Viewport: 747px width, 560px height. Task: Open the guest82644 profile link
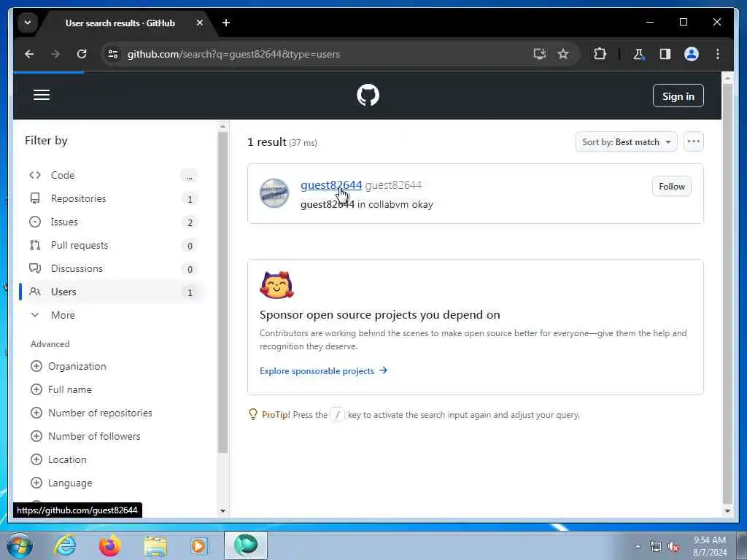[x=331, y=184]
